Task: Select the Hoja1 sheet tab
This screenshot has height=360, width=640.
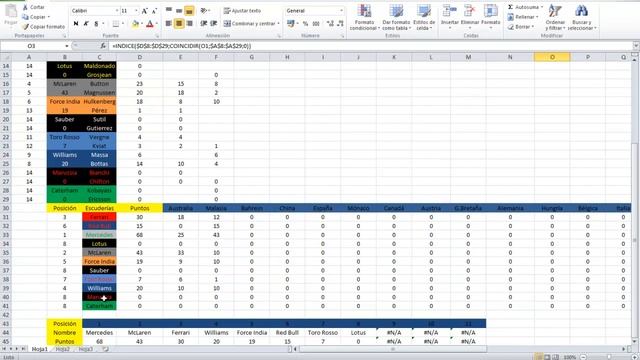Action: tap(40, 349)
